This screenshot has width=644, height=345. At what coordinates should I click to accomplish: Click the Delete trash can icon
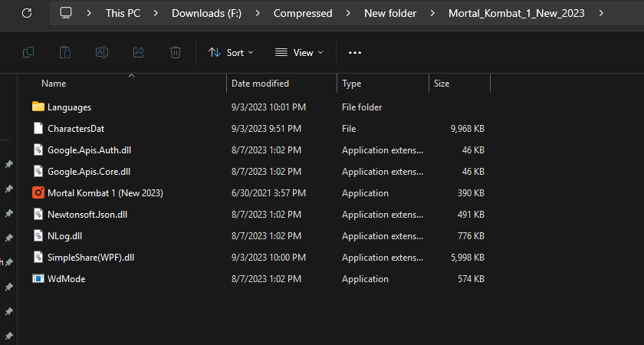point(176,52)
